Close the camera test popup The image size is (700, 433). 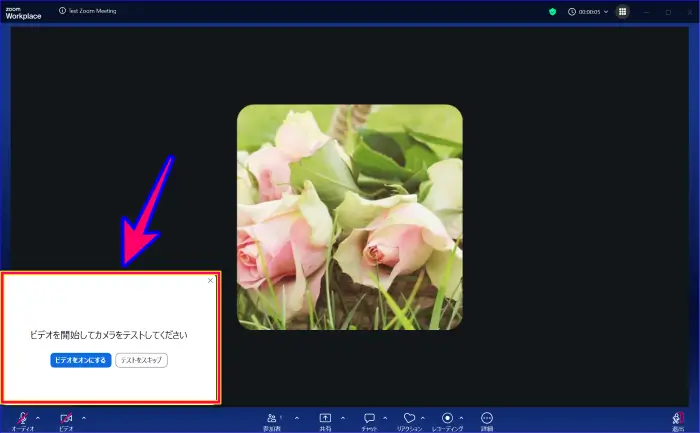pyautogui.click(x=210, y=280)
